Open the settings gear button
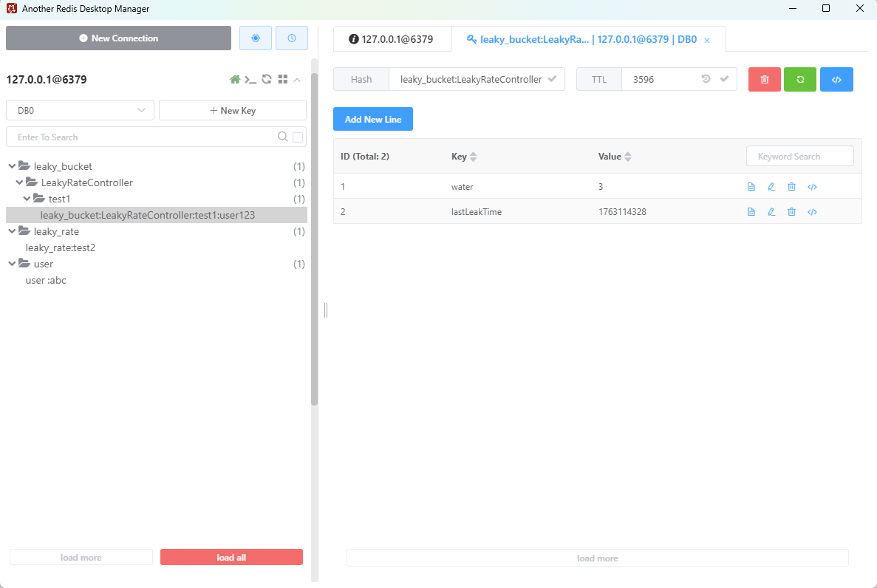The image size is (877, 588). [x=256, y=38]
